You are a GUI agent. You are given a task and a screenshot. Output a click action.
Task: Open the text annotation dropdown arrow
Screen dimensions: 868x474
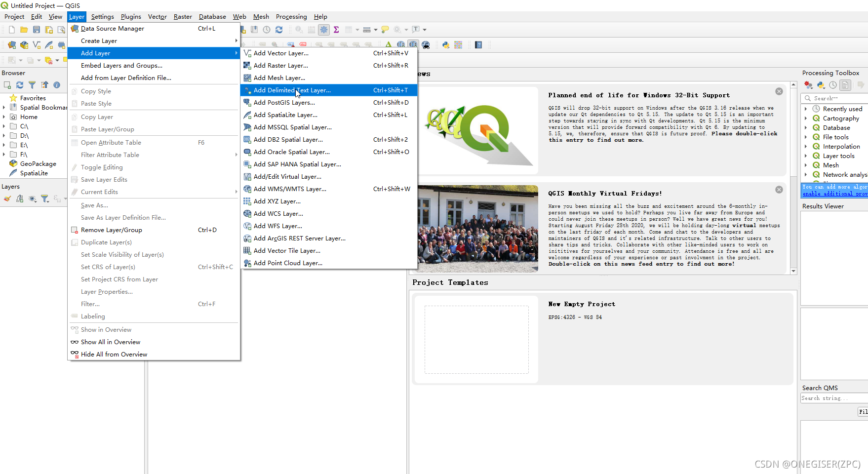tap(425, 30)
